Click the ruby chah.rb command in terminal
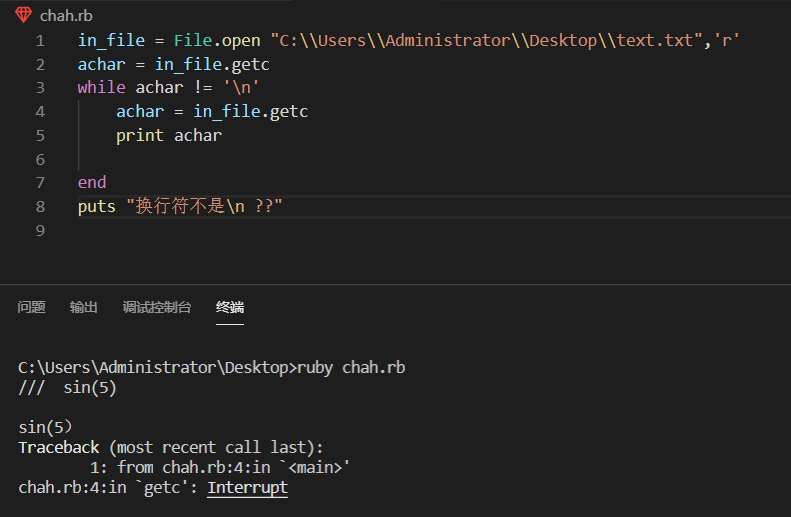Viewport: 791px width, 517px height. (351, 368)
